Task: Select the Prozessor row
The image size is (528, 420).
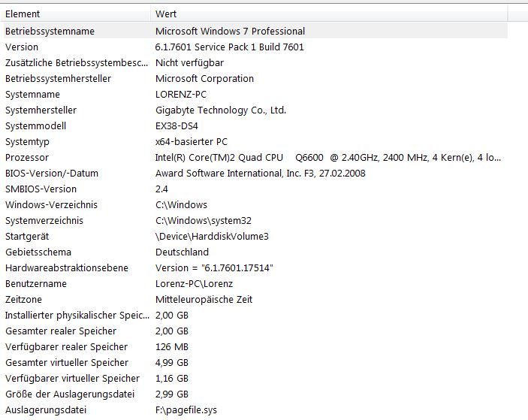Action: click(x=26, y=157)
